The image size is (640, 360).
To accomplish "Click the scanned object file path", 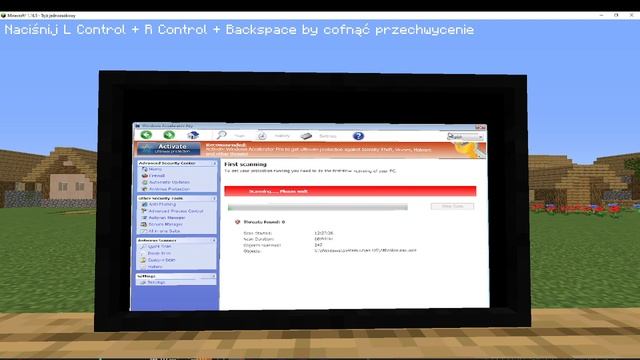I will 365,250.
